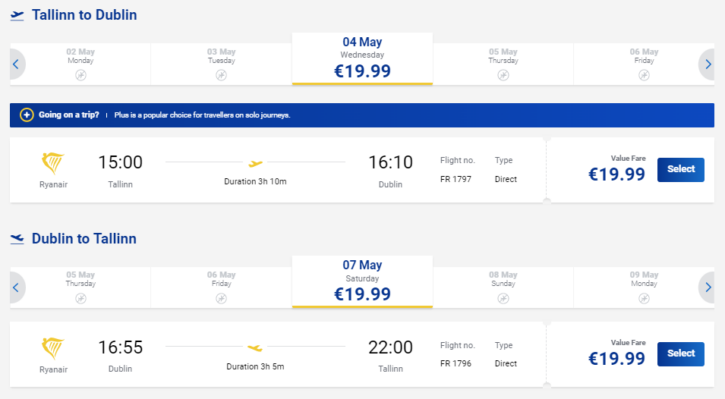Click the no-flight icon under 02 May Monday
The image size is (725, 399).
tap(80, 75)
